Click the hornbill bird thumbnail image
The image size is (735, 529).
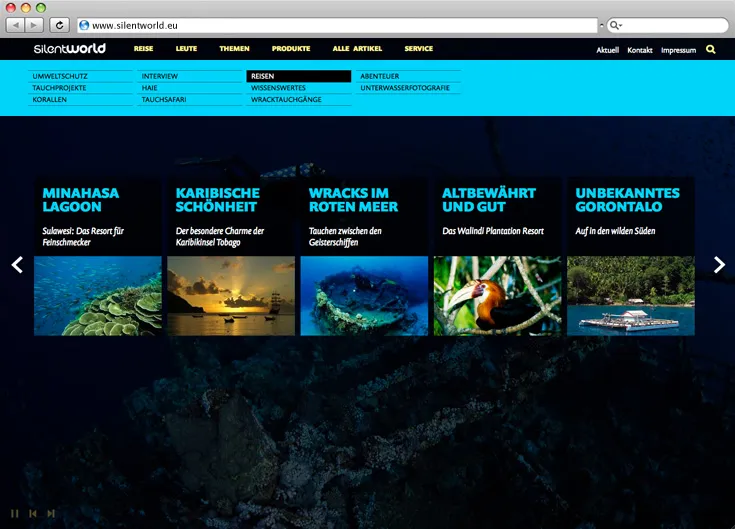coord(497,296)
